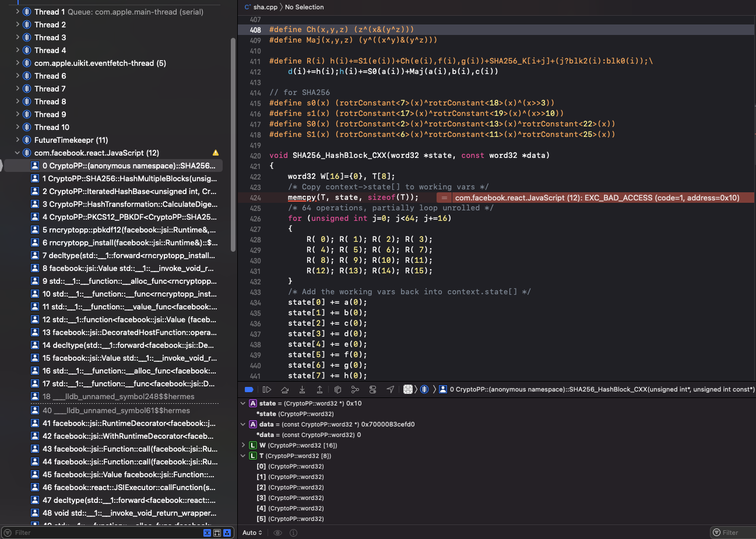Deactivate breakpoints with the breakpoint icon

coord(249,389)
